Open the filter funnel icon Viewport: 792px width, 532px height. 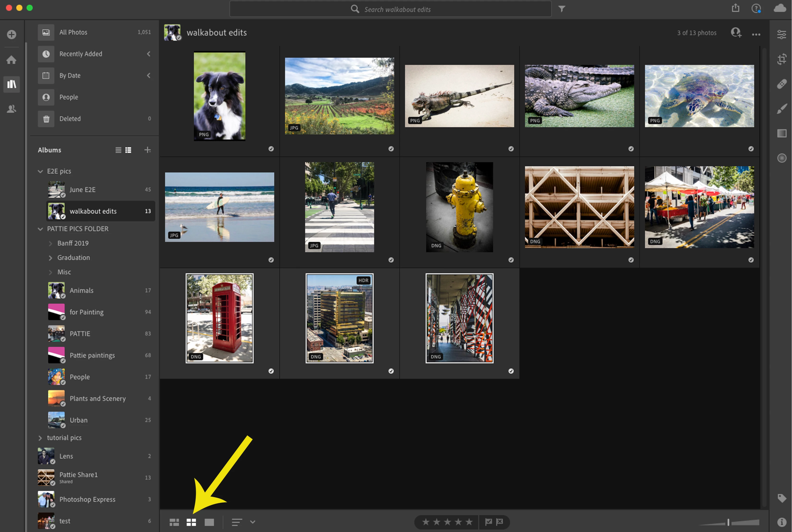click(562, 9)
